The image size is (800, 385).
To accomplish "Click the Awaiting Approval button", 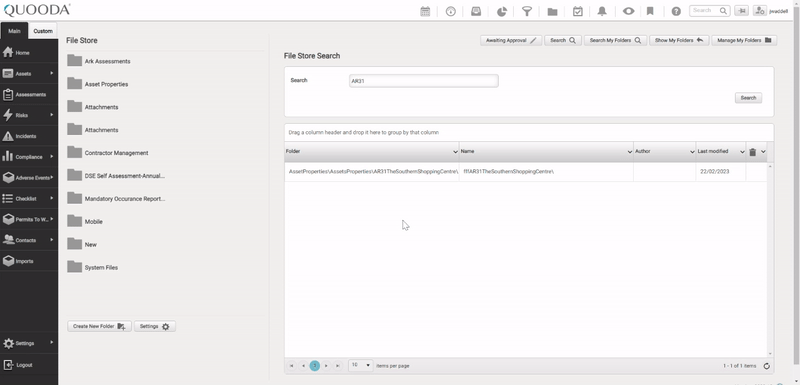I will [x=511, y=40].
